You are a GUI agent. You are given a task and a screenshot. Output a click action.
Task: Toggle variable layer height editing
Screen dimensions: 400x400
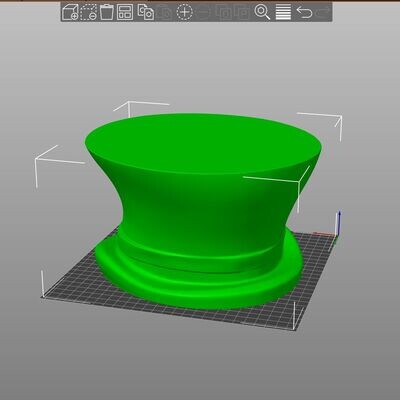point(283,12)
